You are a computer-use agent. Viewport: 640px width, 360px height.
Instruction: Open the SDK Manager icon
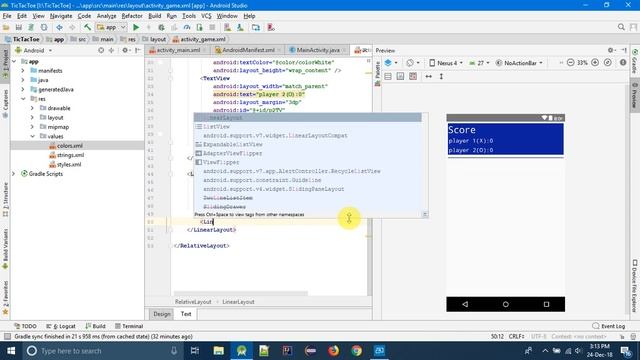[x=240, y=27]
